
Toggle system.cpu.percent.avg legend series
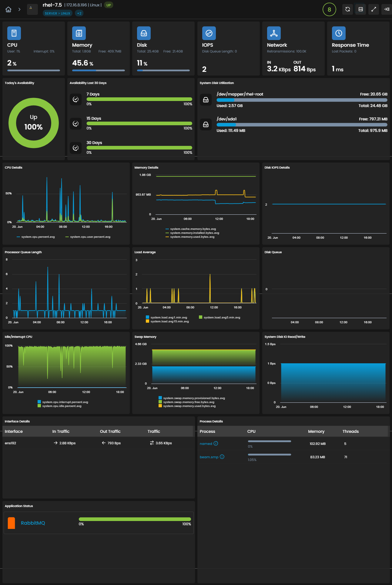tap(36, 237)
